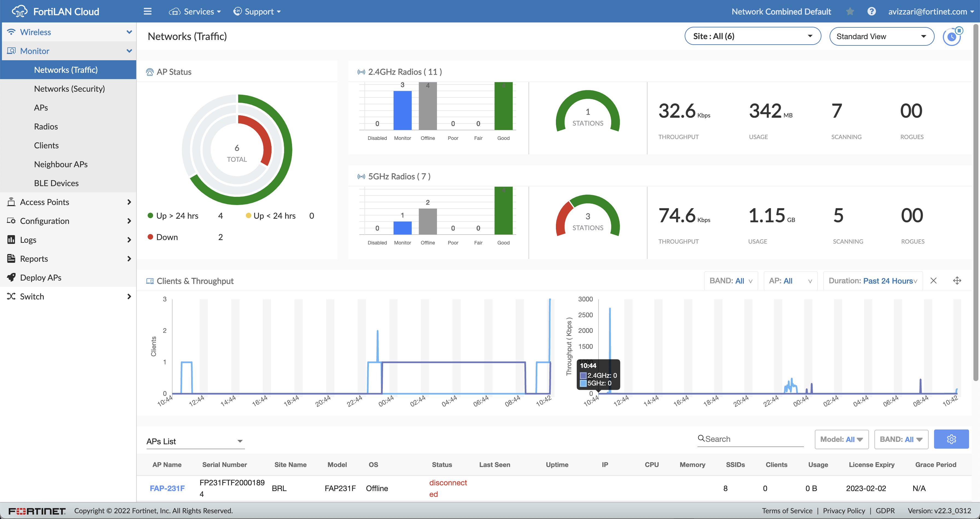Open the Site : All (6) dropdown

(752, 36)
